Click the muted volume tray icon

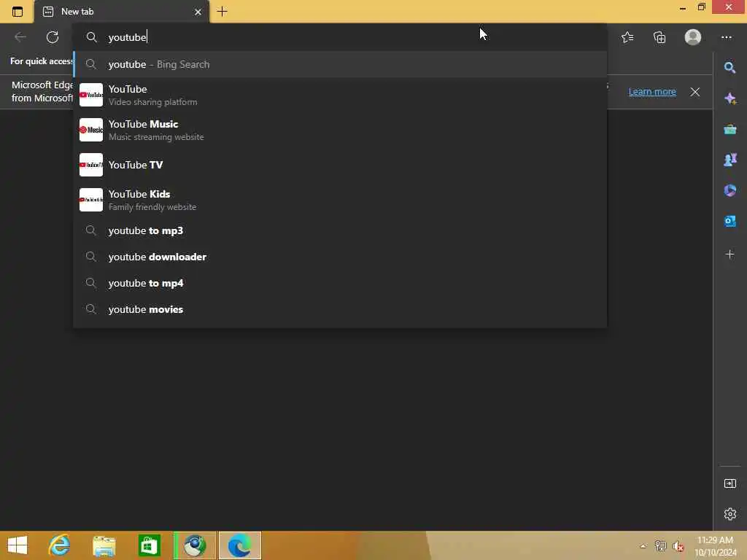678,546
